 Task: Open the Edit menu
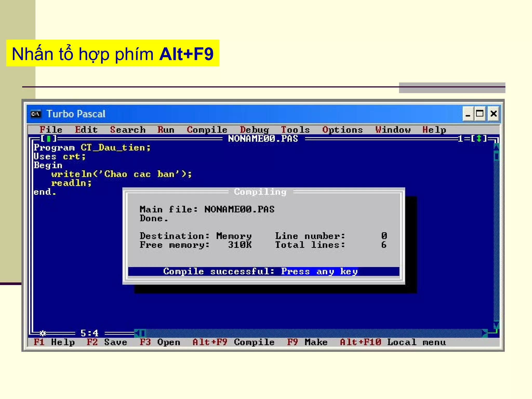[86, 130]
